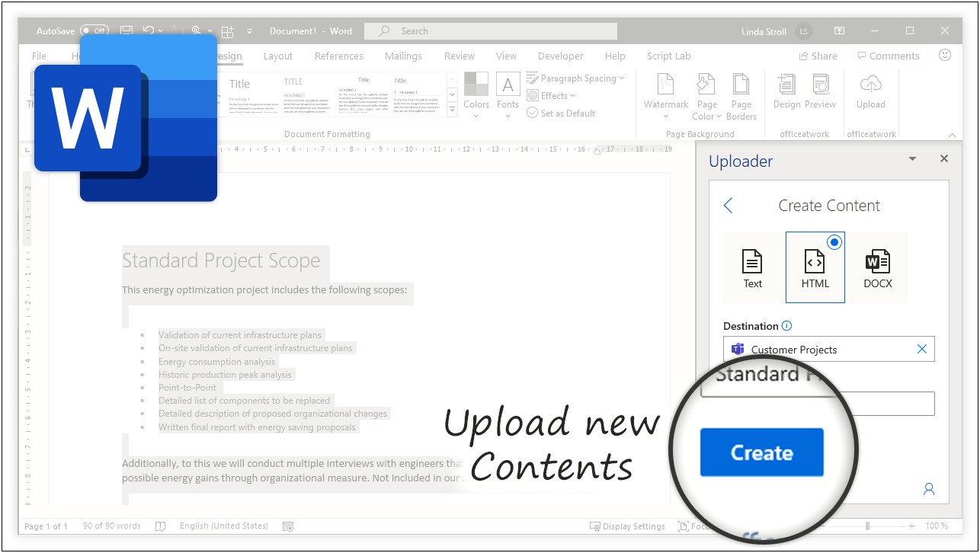Select the first Title style set thumbnail
The image size is (980, 553).
click(253, 94)
